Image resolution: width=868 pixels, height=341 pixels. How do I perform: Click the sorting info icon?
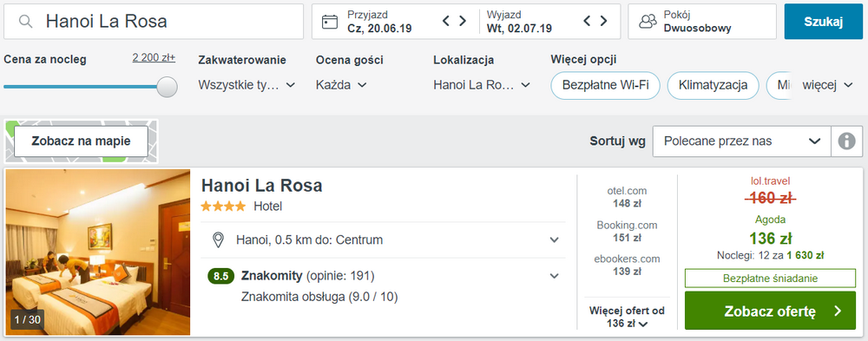tap(846, 141)
